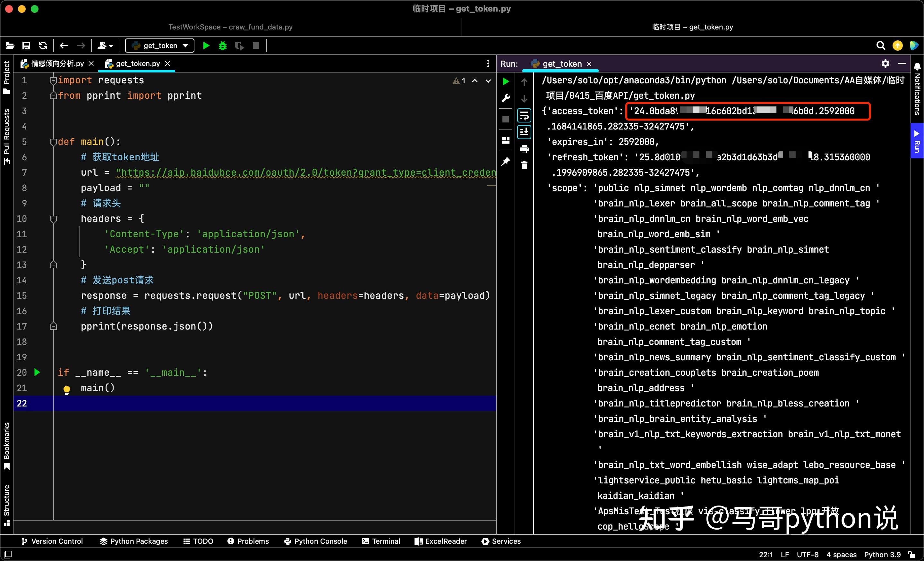Expand the user account dropdown
The width and height of the screenshot is (924, 561).
105,45
